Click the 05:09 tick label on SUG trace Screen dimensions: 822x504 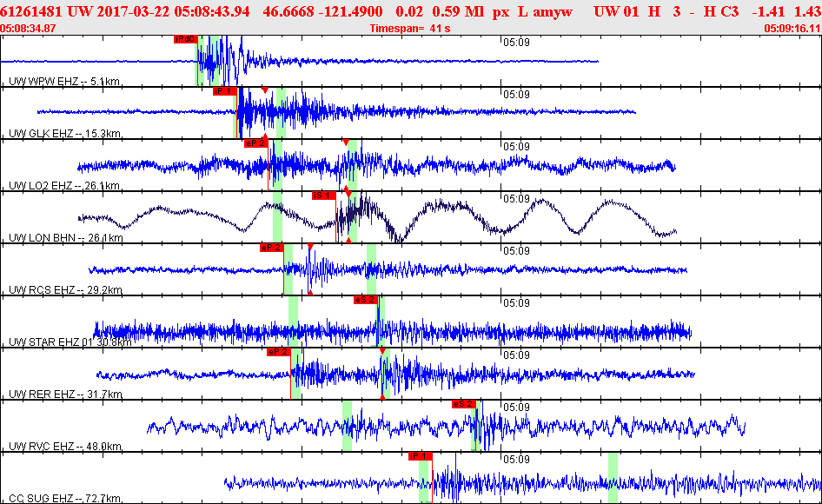516,460
